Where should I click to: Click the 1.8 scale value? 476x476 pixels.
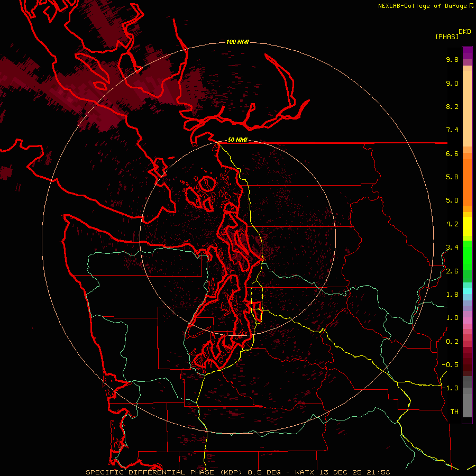(452, 295)
